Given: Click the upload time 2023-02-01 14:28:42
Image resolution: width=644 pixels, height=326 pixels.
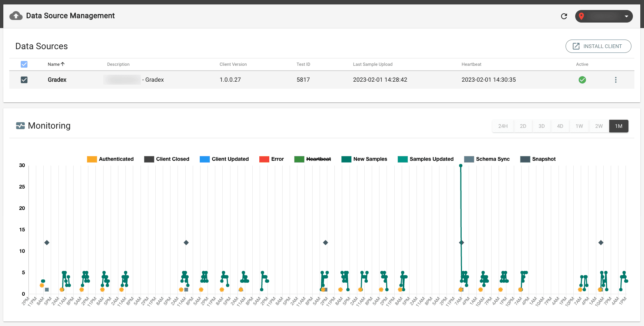Looking at the screenshot, I should pos(380,80).
